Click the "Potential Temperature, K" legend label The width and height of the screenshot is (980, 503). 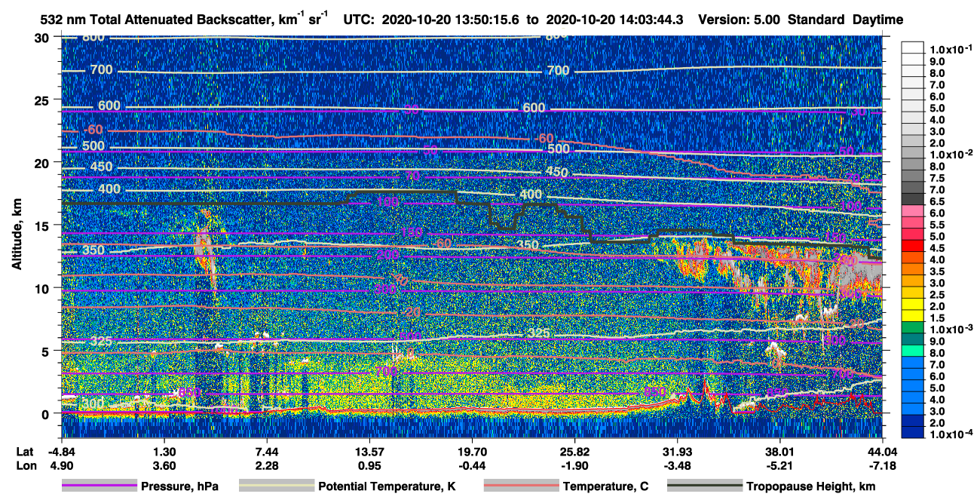click(x=387, y=487)
